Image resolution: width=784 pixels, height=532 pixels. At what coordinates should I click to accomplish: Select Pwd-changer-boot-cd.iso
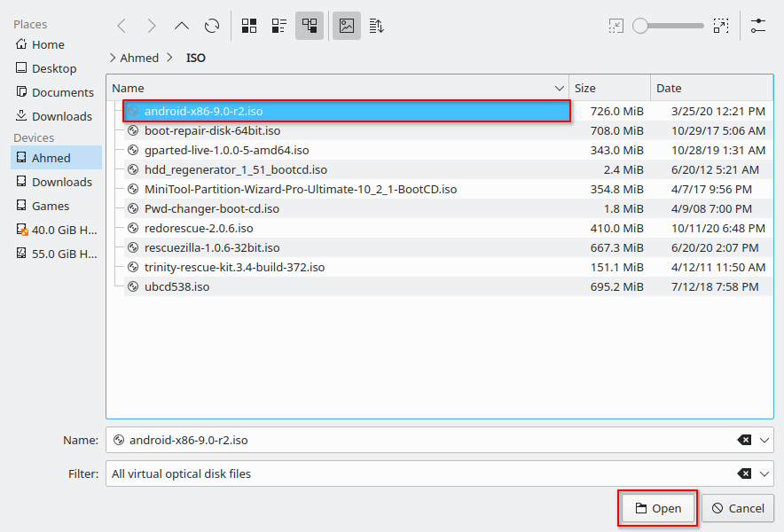pos(347,208)
